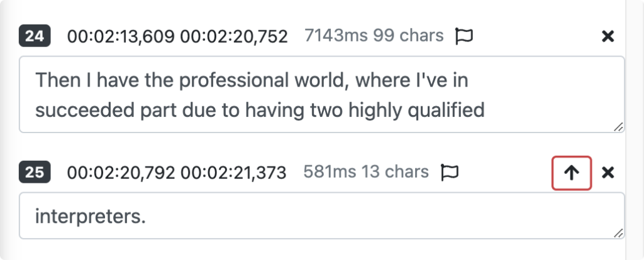Remove subtitle 25 using its X icon

click(608, 173)
